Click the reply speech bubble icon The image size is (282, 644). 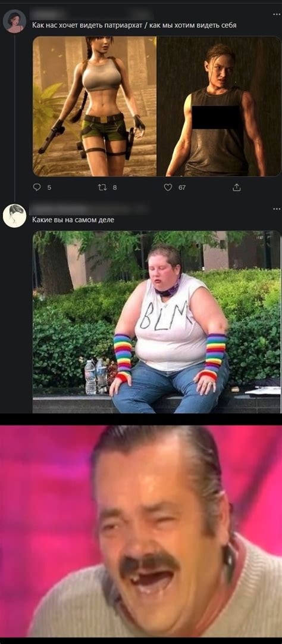(x=37, y=187)
